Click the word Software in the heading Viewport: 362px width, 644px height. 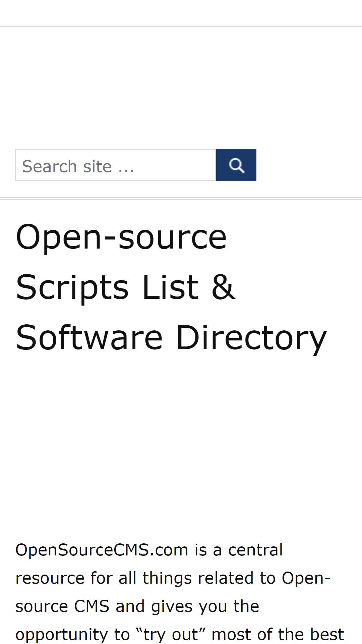click(89, 338)
